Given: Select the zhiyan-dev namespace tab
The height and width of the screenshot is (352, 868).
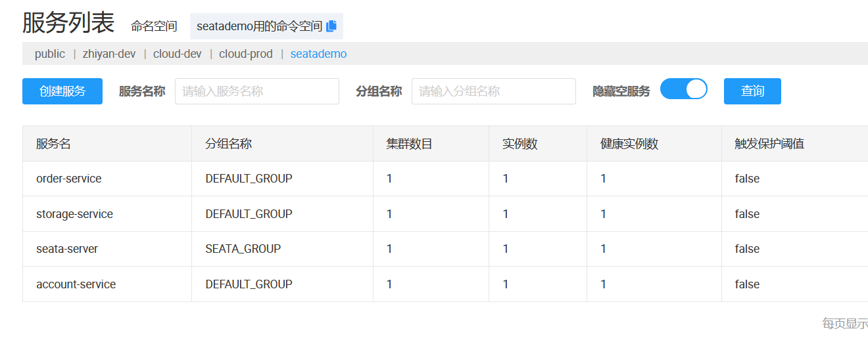Looking at the screenshot, I should (x=109, y=54).
